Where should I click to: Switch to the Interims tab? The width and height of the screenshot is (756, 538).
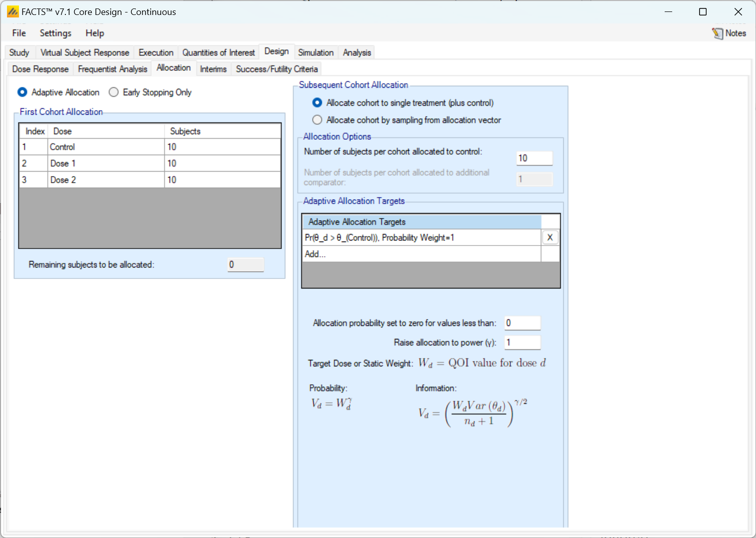213,69
